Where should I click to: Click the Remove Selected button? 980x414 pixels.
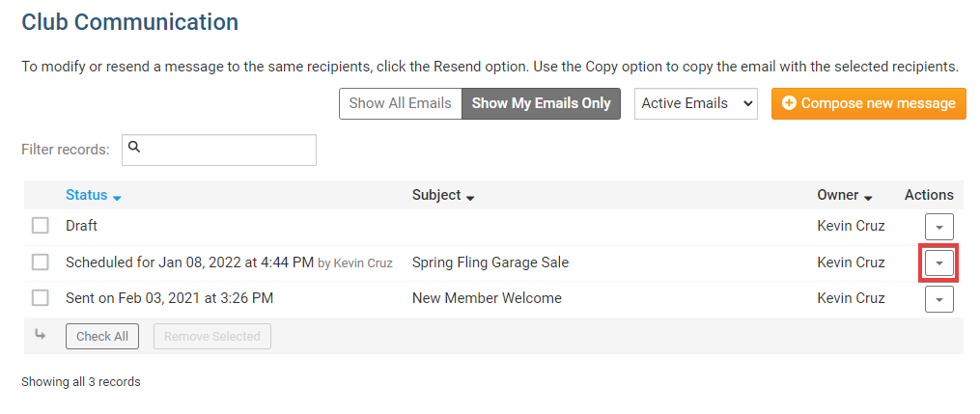tap(212, 337)
